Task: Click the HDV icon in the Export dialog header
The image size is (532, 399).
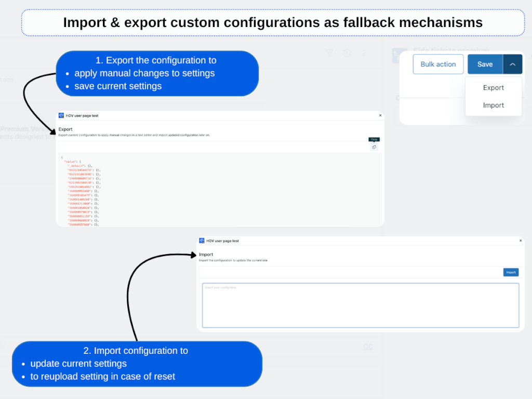Action: [61, 115]
